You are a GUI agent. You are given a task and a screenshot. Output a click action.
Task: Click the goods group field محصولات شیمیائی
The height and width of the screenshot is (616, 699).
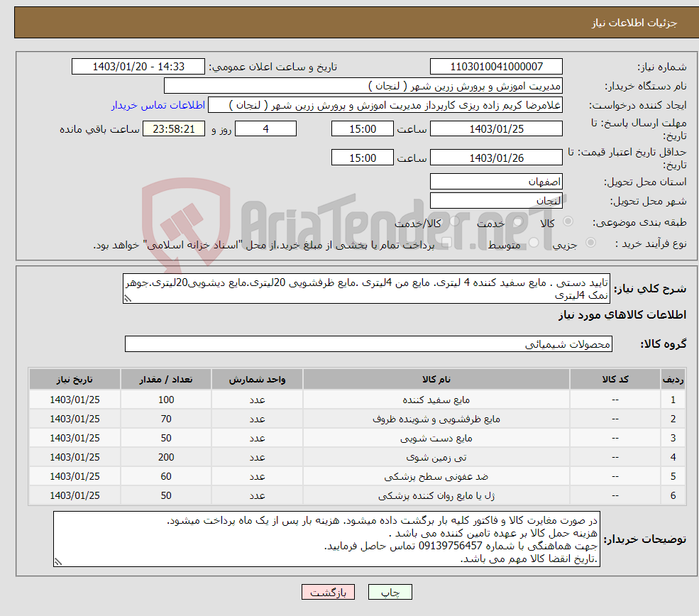pos(369,343)
